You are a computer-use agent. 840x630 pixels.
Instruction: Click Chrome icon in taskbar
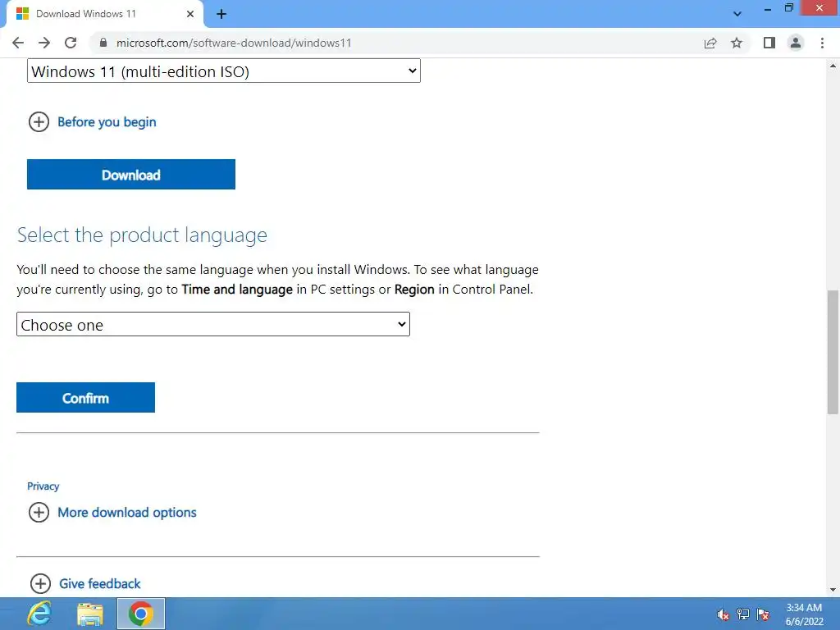(x=141, y=614)
